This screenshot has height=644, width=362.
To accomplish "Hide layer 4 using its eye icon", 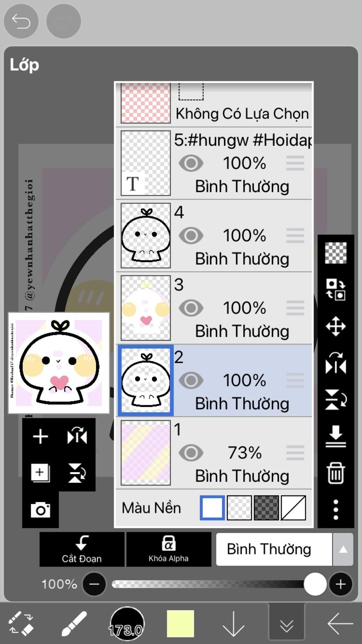I will pyautogui.click(x=191, y=236).
